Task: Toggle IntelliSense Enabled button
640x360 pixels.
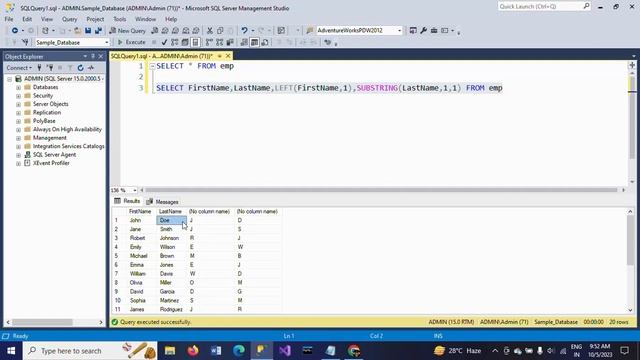Action: [196, 42]
